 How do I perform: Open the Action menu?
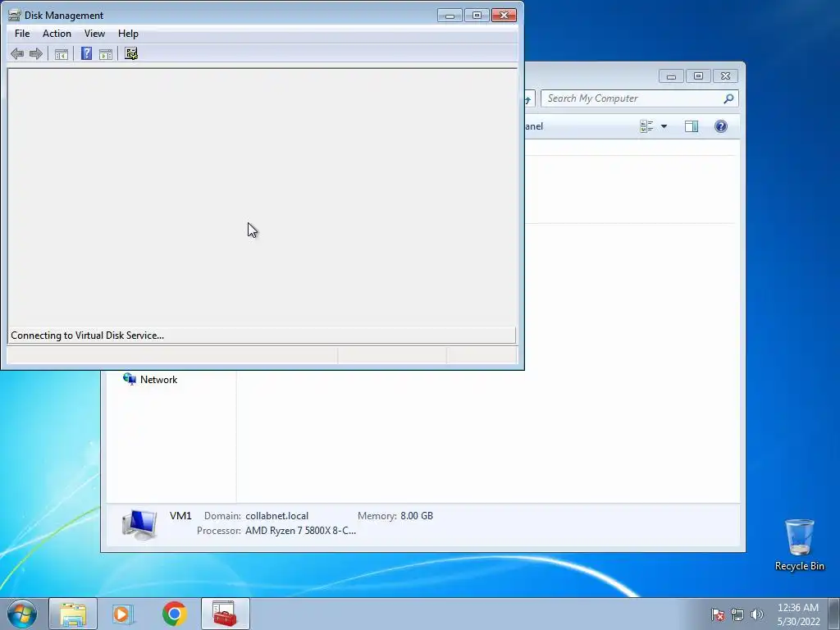(x=57, y=33)
